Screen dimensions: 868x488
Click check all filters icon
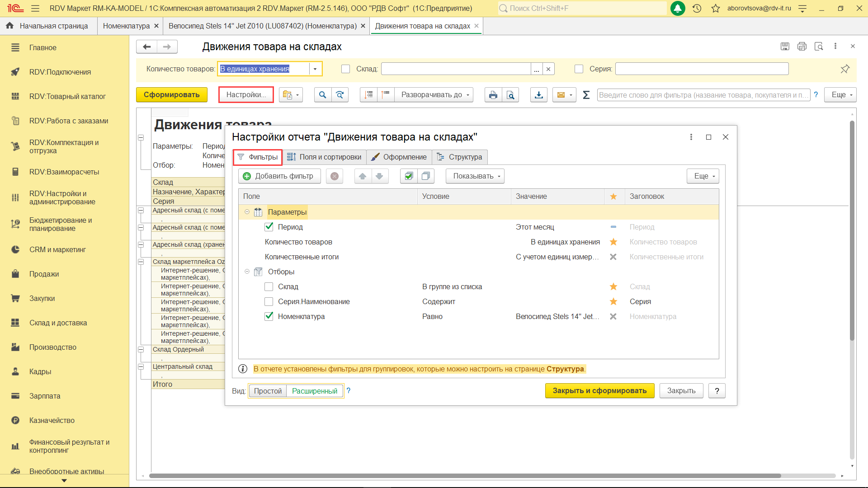point(409,176)
